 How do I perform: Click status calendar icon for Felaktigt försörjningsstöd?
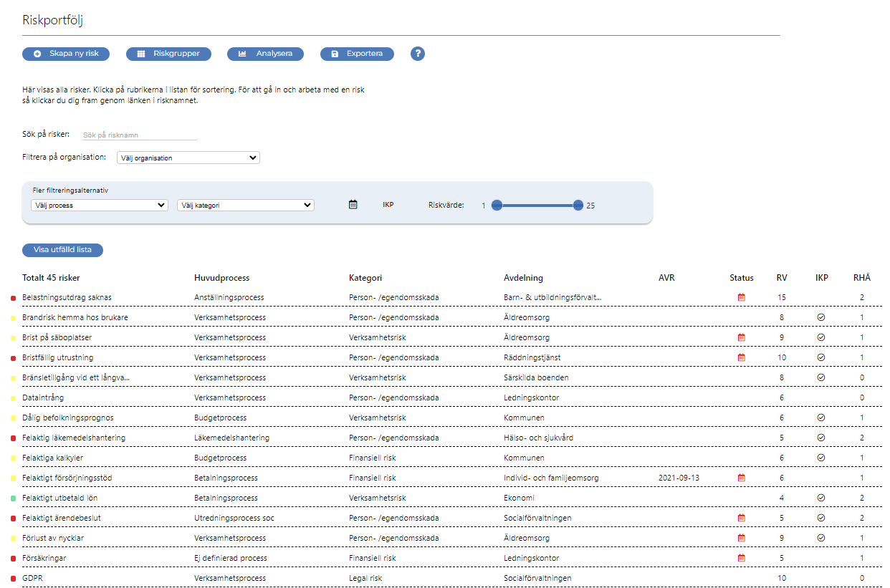pos(742,478)
